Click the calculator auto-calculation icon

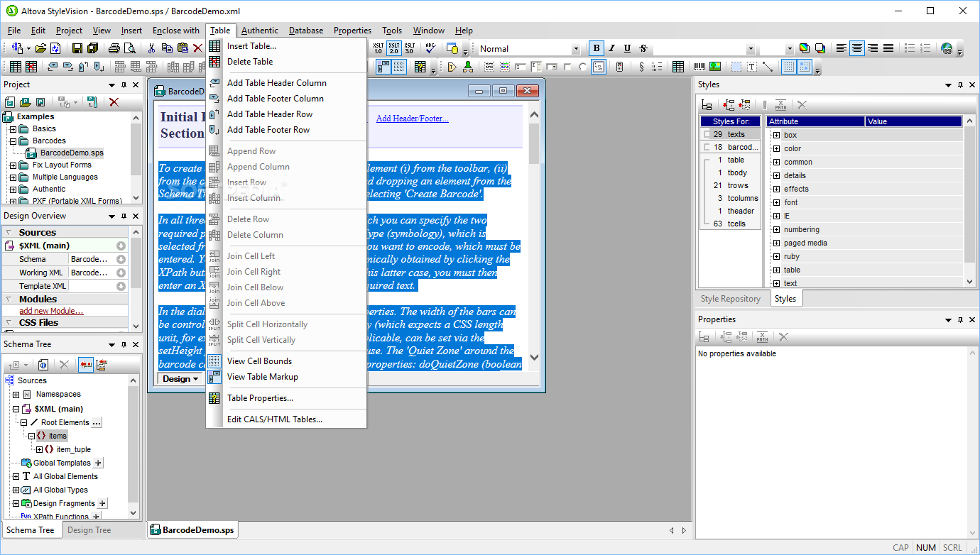coord(619,67)
